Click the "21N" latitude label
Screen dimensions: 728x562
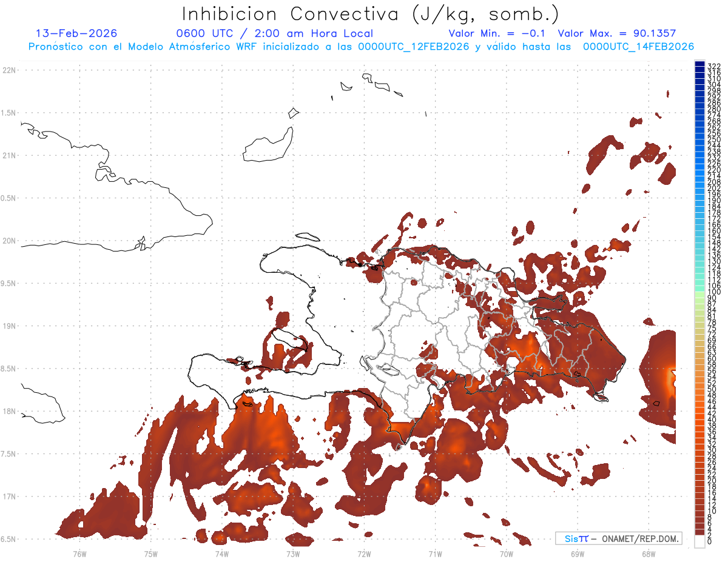[8, 155]
